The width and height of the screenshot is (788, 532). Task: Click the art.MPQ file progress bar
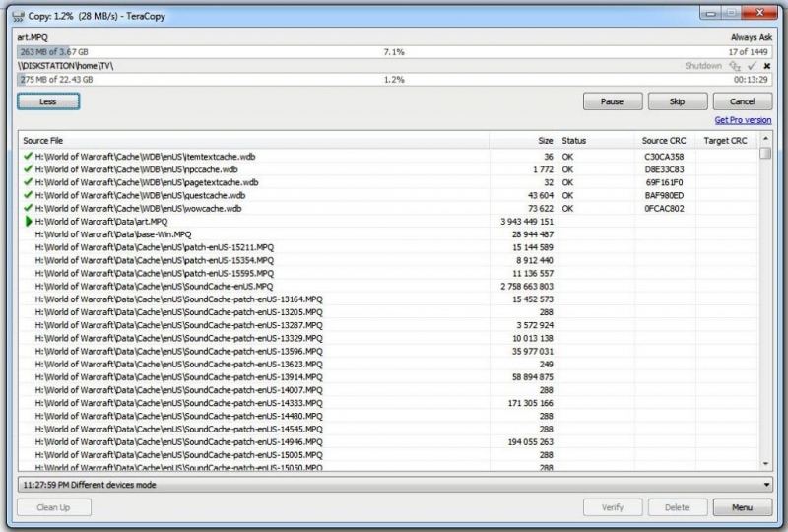(x=395, y=52)
